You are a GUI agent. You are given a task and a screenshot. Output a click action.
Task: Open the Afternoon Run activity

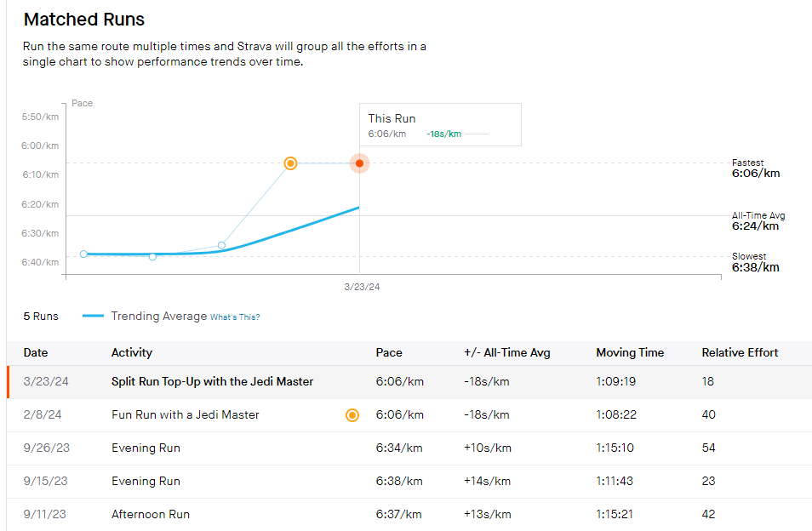coord(150,515)
